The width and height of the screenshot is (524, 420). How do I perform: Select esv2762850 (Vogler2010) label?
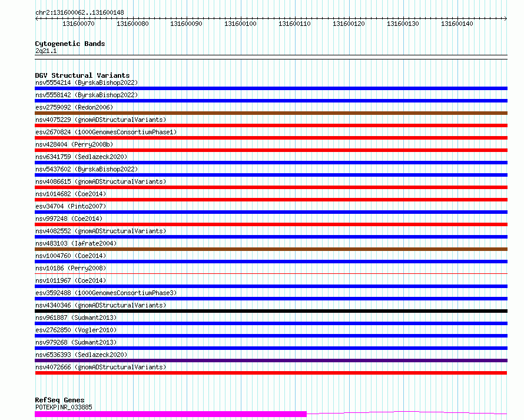click(x=76, y=330)
